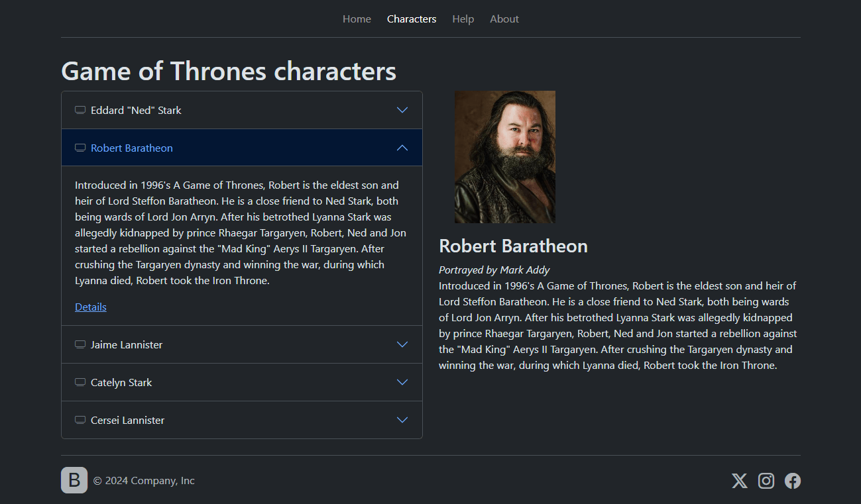This screenshot has height=504, width=861.
Task: Follow the Details link
Action: click(x=91, y=307)
